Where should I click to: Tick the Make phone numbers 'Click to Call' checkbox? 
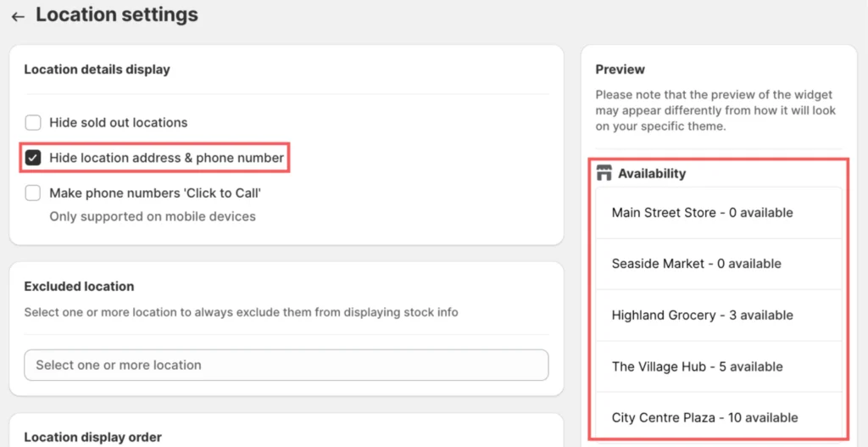click(x=33, y=193)
